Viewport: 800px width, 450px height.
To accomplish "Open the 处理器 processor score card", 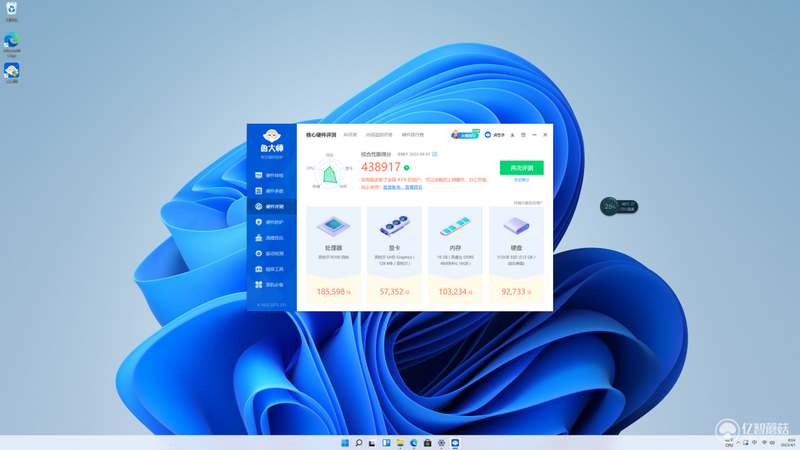I will pyautogui.click(x=333, y=255).
